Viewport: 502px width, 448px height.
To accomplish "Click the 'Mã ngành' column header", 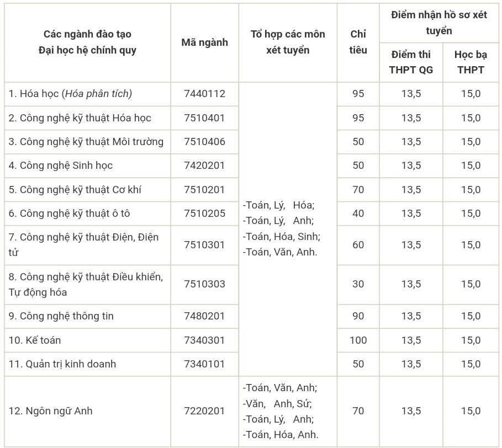I will (204, 42).
